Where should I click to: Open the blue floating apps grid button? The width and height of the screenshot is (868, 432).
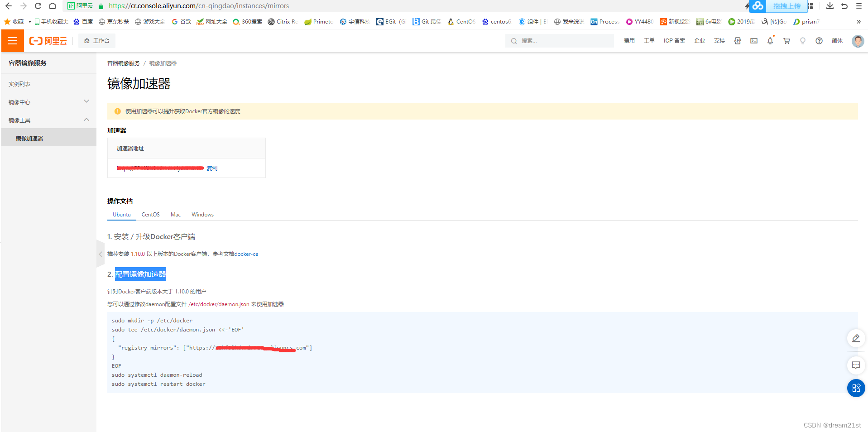point(856,388)
